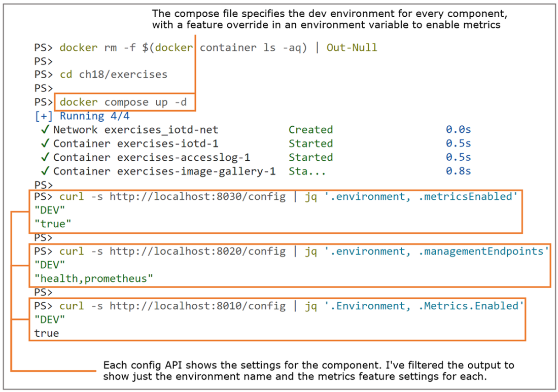Click the http://localhost:8030/config URL
The height and width of the screenshot is (392, 558).
tap(197, 197)
